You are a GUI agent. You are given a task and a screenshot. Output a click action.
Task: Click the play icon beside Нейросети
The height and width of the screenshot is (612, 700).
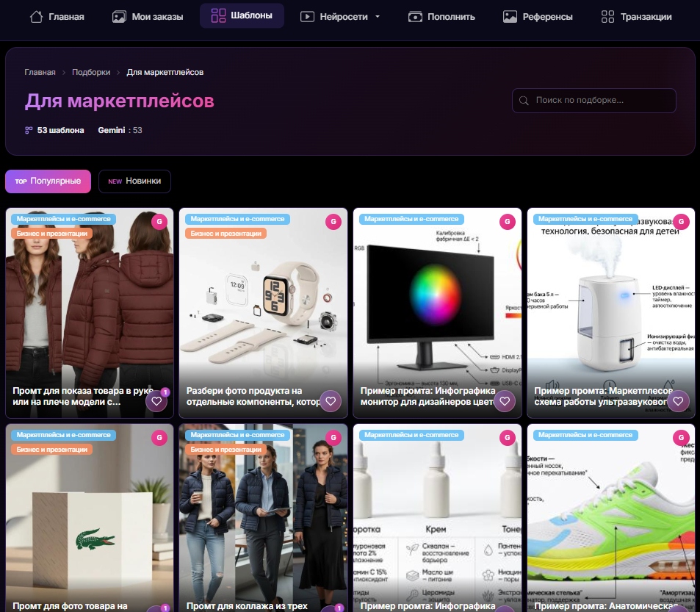pos(307,17)
